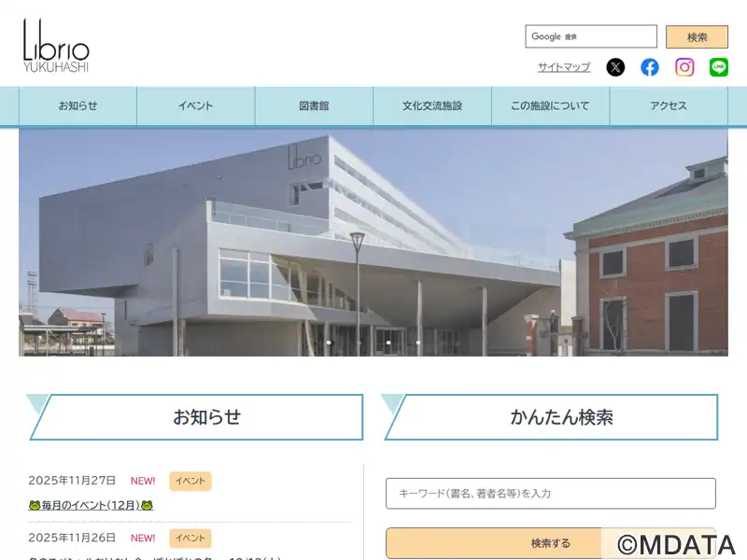Click the green LINE icon

point(718,67)
